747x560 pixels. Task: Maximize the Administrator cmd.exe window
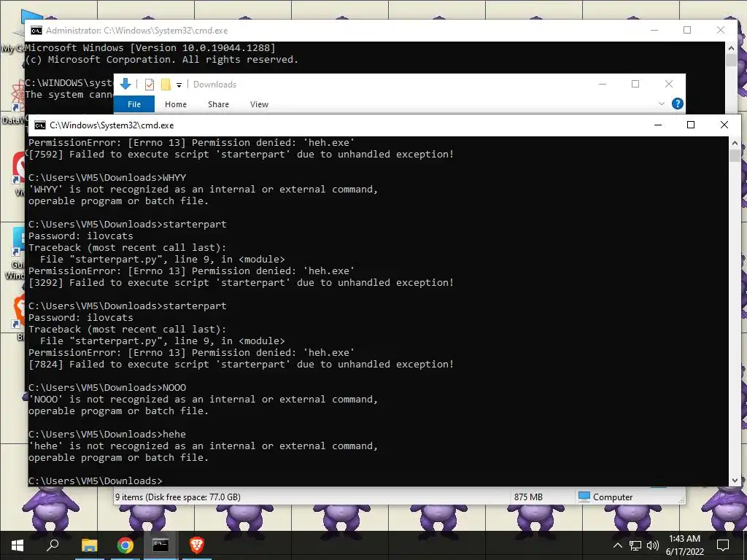687,31
